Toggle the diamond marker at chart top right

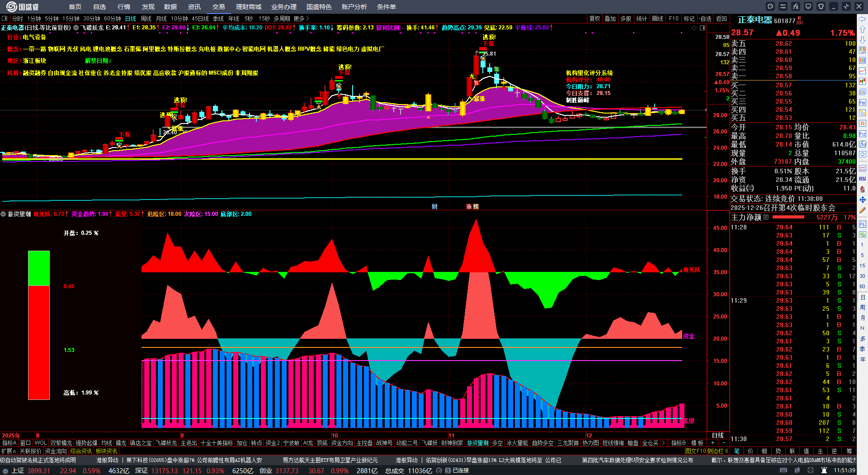694,28
